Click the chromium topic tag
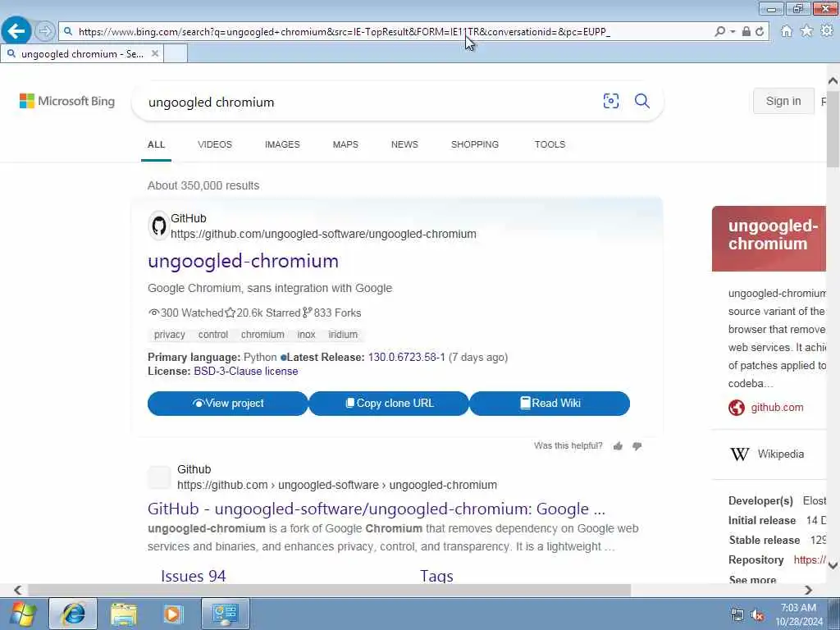The height and width of the screenshot is (630, 840). point(262,335)
